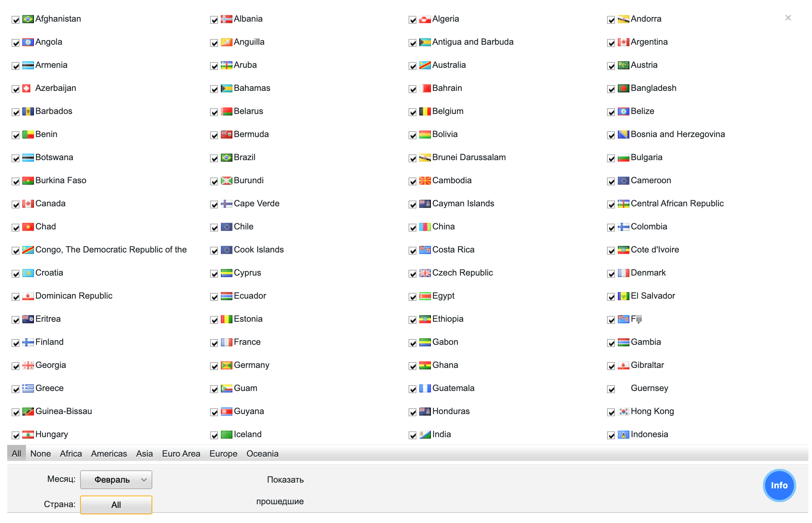Uncheck the Guernsey checkbox

(611, 389)
